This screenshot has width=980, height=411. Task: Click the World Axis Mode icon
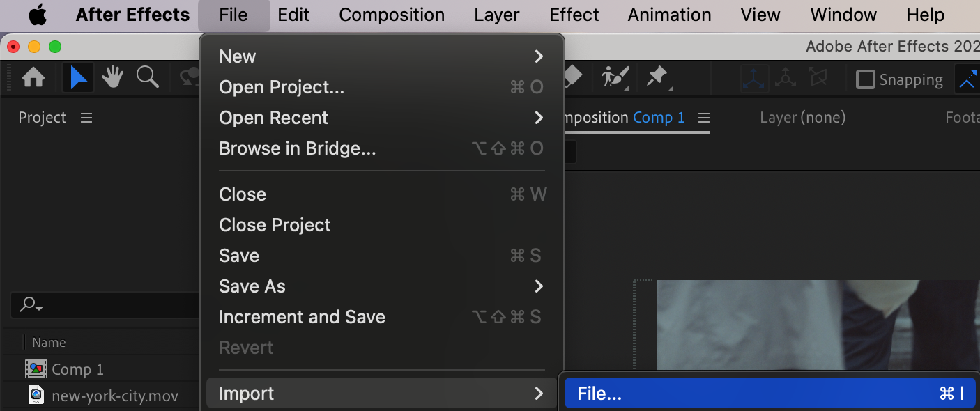click(x=786, y=79)
